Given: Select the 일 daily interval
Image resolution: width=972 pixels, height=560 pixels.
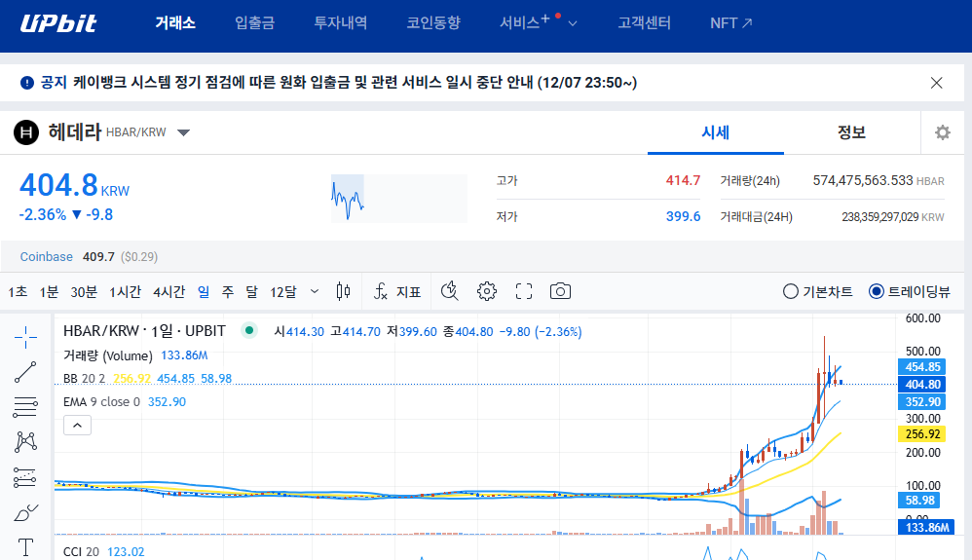Looking at the screenshot, I should click(x=204, y=291).
